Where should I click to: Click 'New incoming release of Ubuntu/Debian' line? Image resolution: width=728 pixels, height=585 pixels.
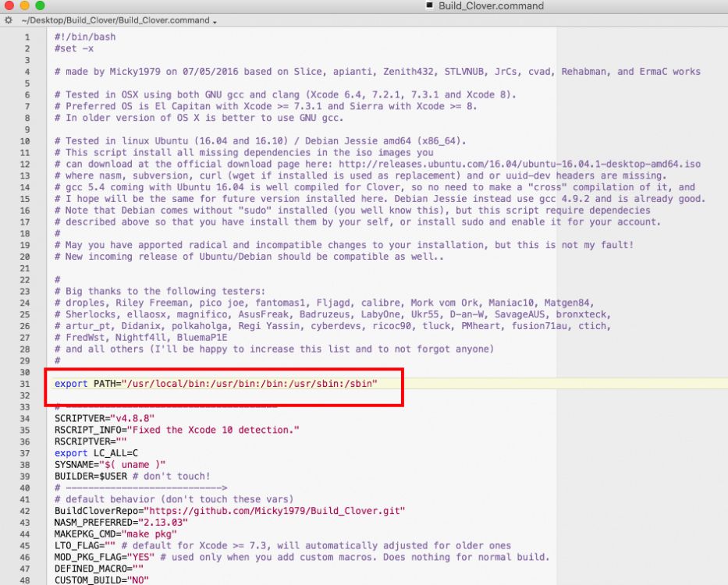(x=249, y=257)
